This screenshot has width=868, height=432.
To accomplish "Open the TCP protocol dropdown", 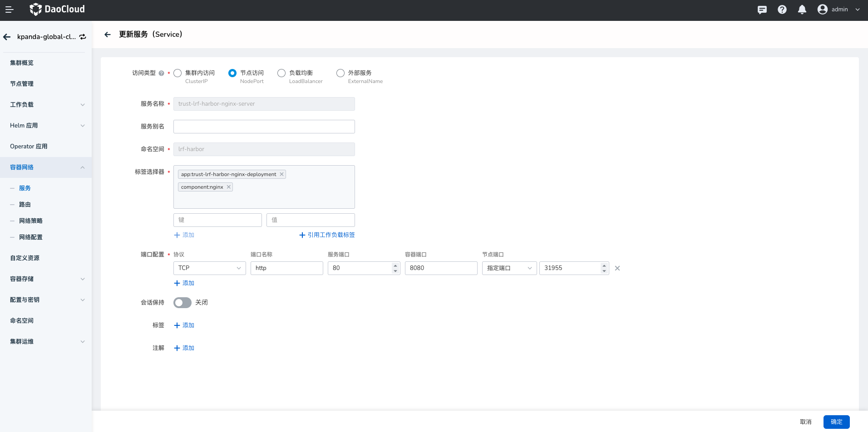I will 209,268.
